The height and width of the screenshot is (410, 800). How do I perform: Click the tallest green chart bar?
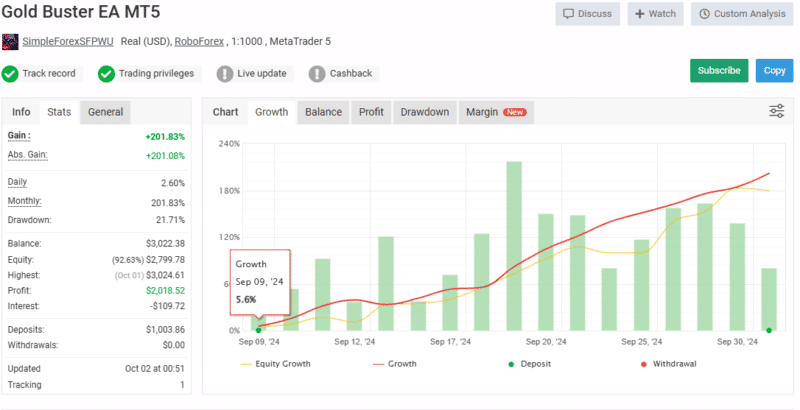click(514, 245)
